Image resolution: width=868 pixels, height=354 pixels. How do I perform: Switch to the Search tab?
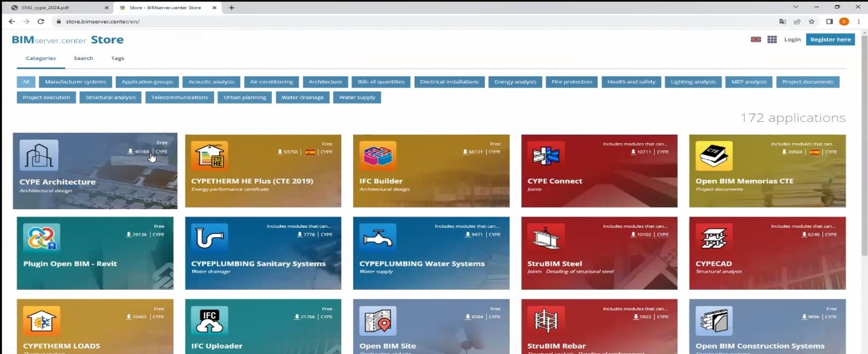click(x=83, y=58)
